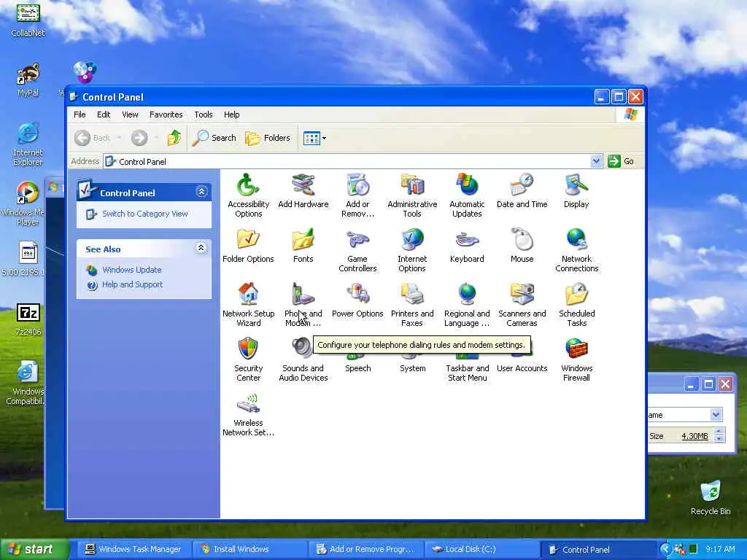Open Regional and Language Options icon
The width and height of the screenshot is (747, 560).
pyautogui.click(x=467, y=305)
